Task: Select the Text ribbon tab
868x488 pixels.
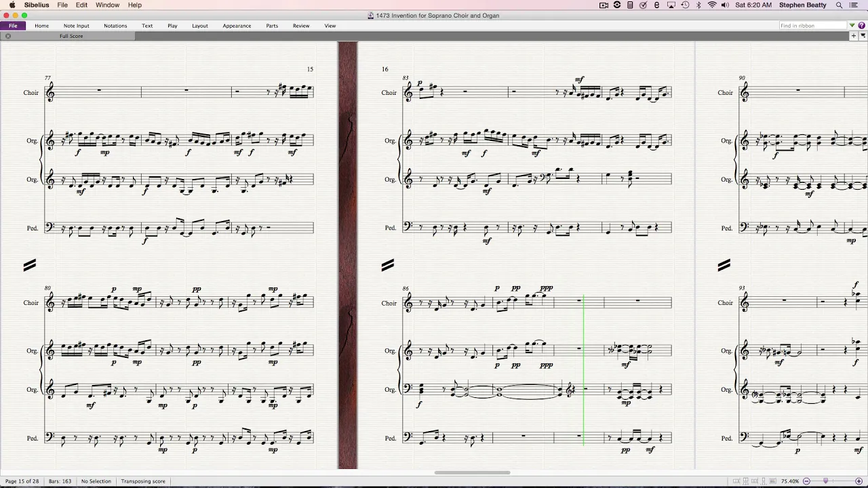Action: 147,26
